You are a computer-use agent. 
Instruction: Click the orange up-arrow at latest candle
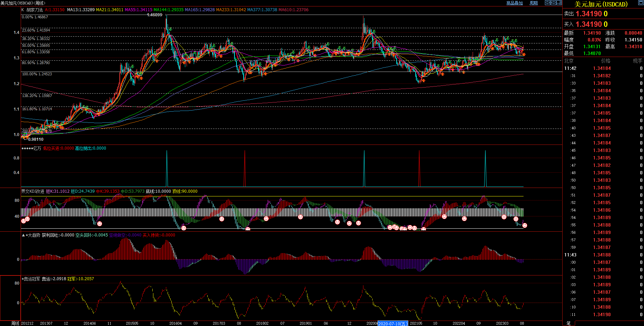tap(524, 55)
